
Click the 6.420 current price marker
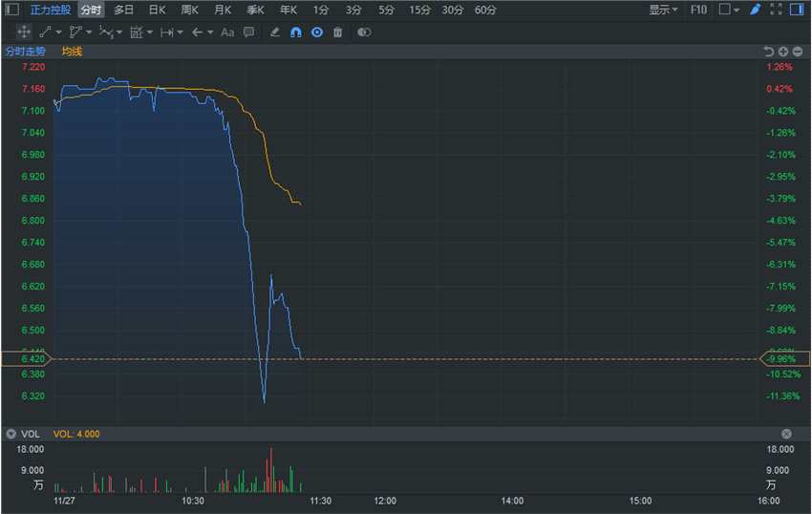(27, 358)
